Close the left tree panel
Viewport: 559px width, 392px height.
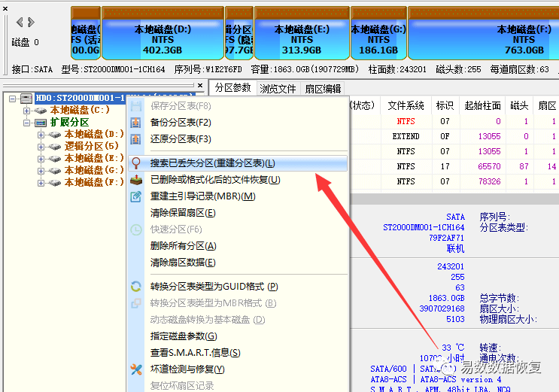pos(200,85)
